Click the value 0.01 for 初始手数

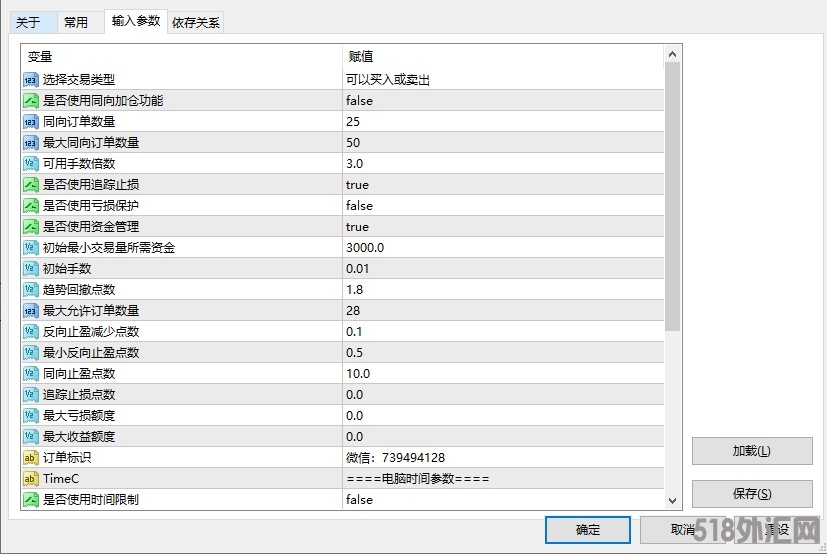click(358, 269)
